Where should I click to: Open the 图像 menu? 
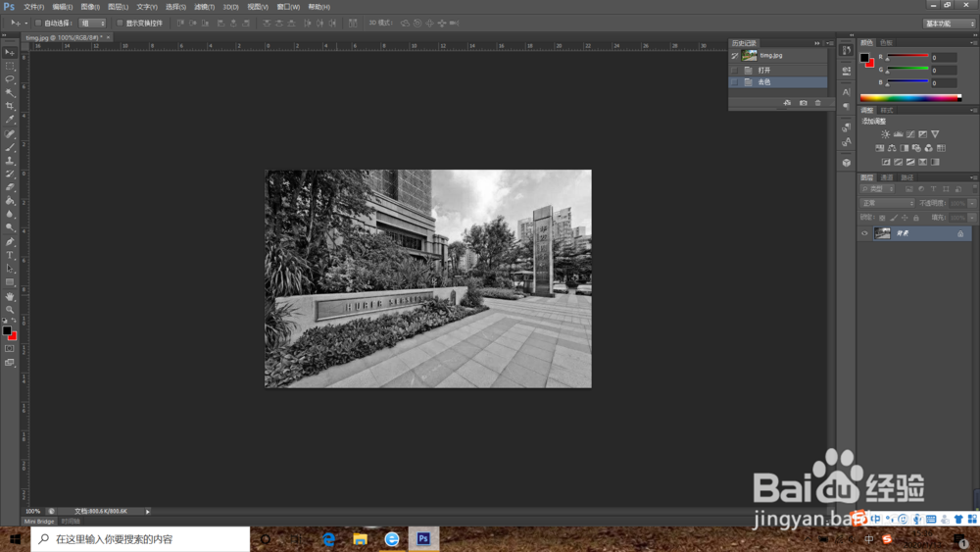pos(90,7)
